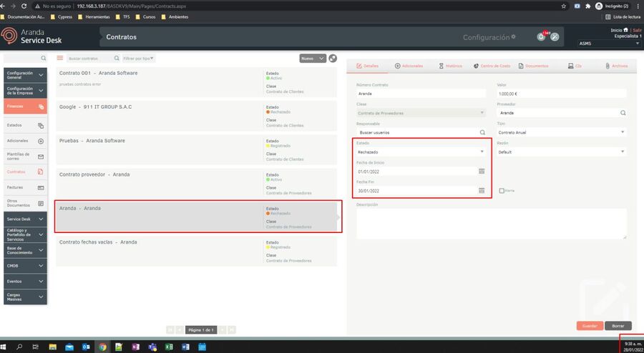Image resolution: width=644 pixels, height=353 pixels.
Task: Click the Contratos document icon in sidebar
Action: (x=41, y=171)
